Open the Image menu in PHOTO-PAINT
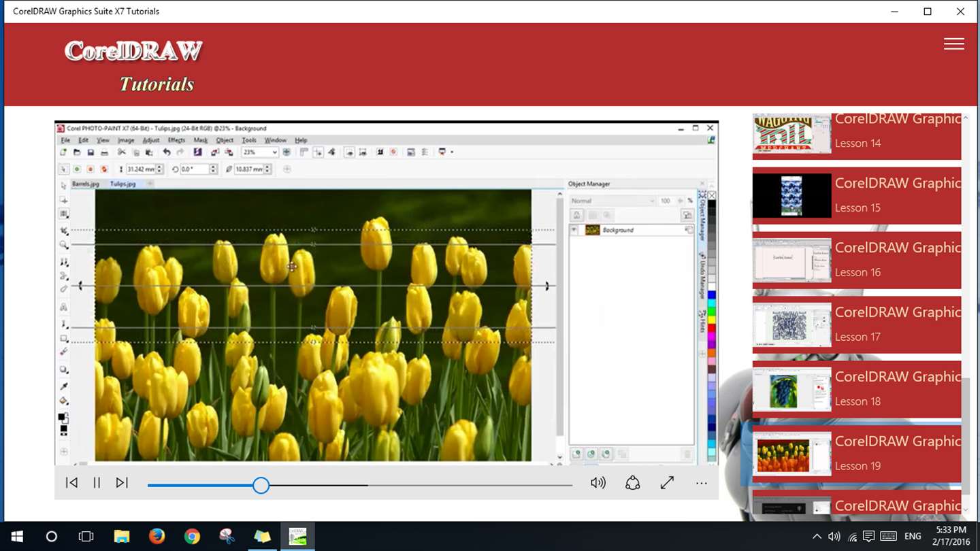This screenshot has width=980, height=551. 126,140
